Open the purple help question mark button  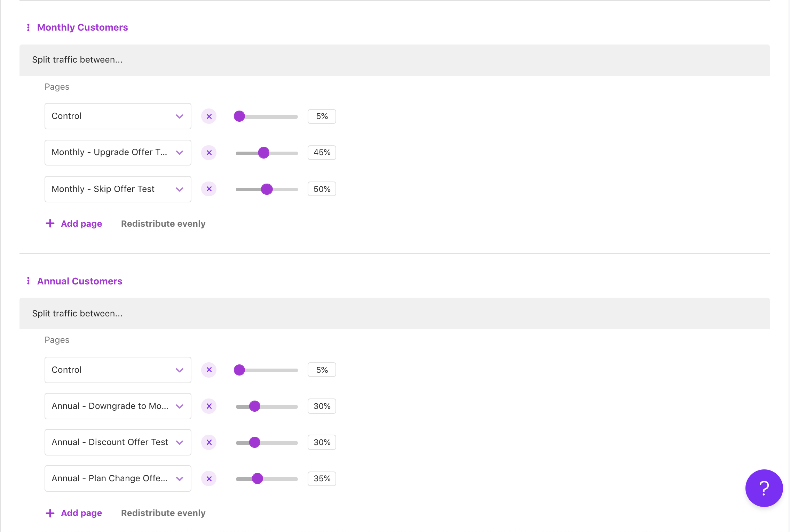764,488
